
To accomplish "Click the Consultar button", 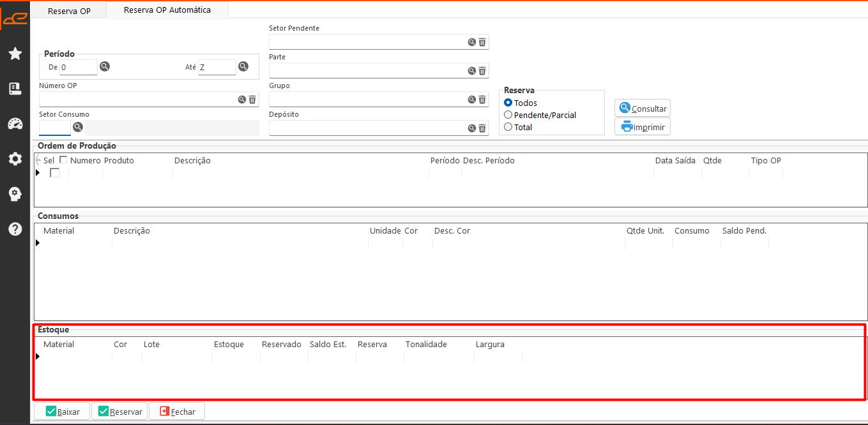I will click(643, 108).
